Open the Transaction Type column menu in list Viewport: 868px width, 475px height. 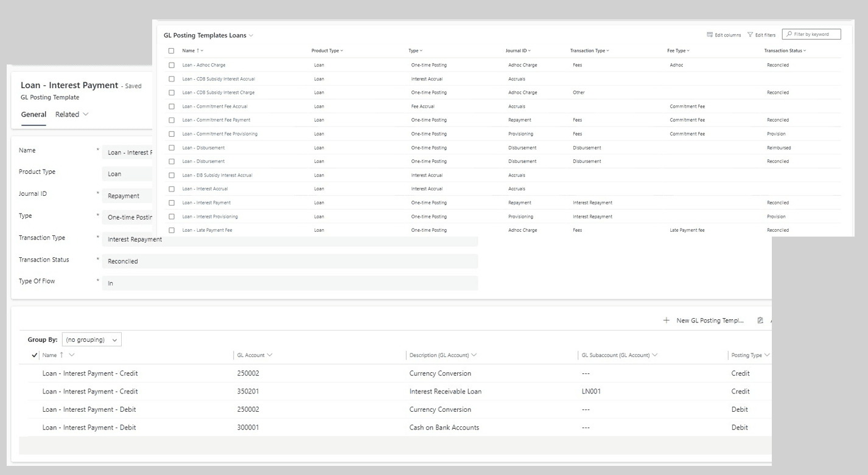coord(590,51)
